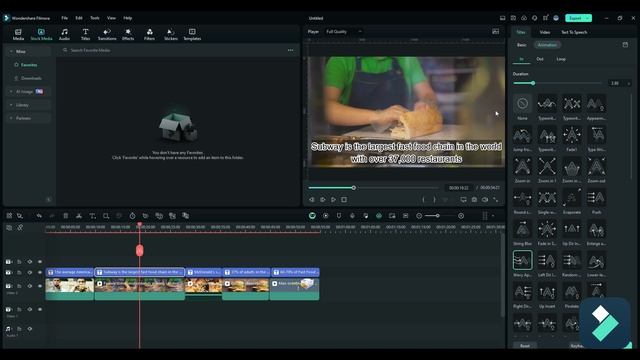Open the Stock Media panel

[x=41, y=34]
